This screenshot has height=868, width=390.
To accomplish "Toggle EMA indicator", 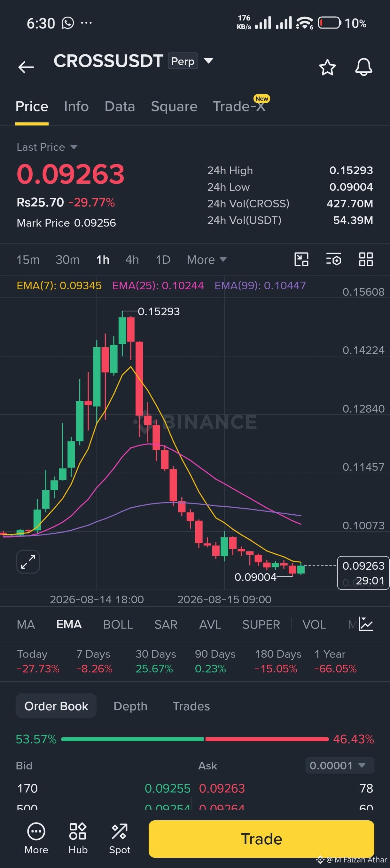I will [x=69, y=624].
